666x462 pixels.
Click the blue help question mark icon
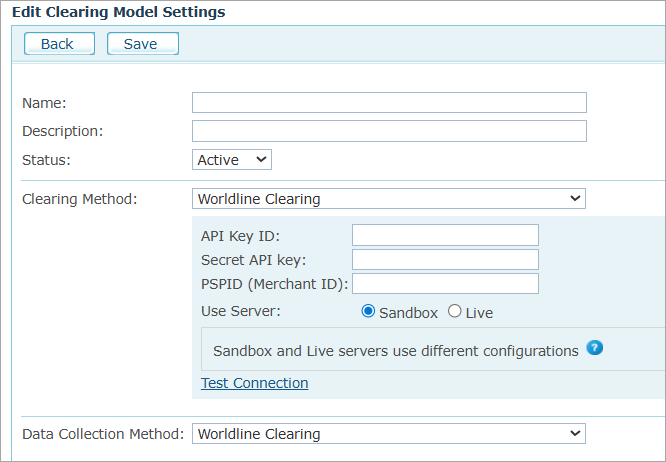[x=595, y=349]
